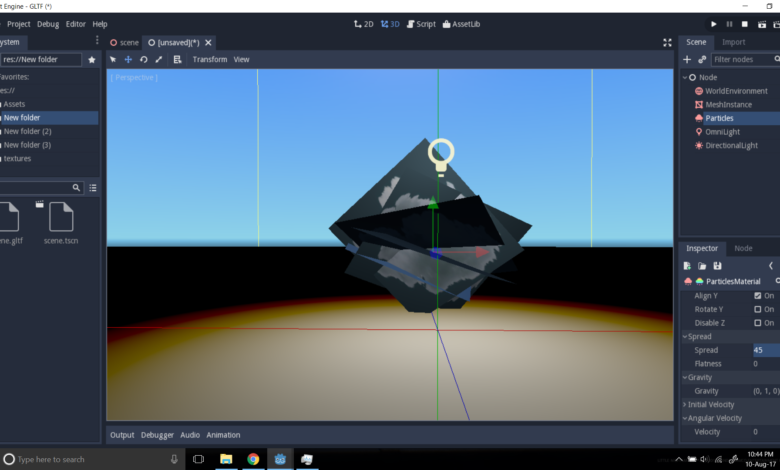Activate the Rotate mode tool
This screenshot has height=470, width=780.
143,60
